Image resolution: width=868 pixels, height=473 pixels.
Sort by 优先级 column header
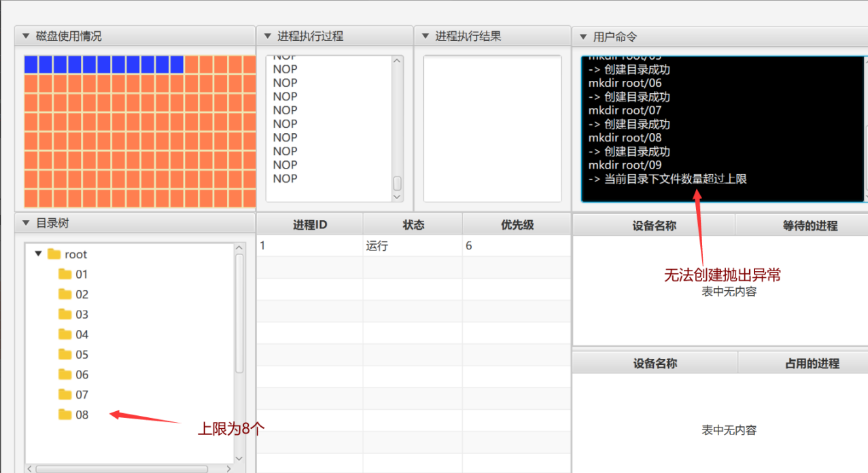point(517,225)
